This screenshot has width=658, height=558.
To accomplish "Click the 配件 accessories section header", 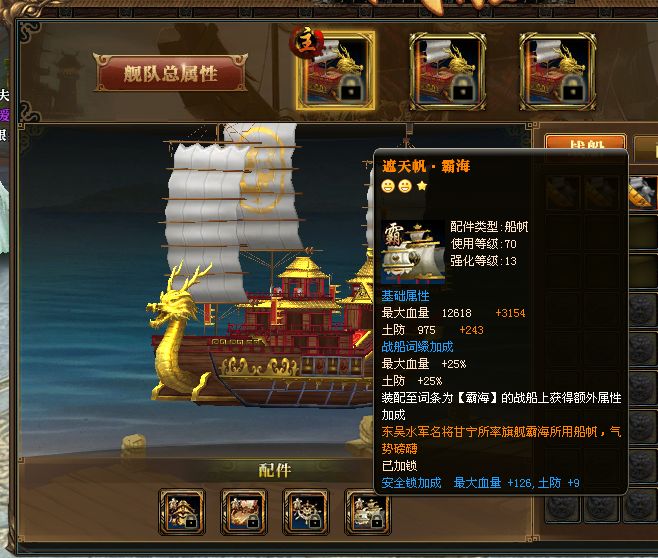I will point(274,470).
